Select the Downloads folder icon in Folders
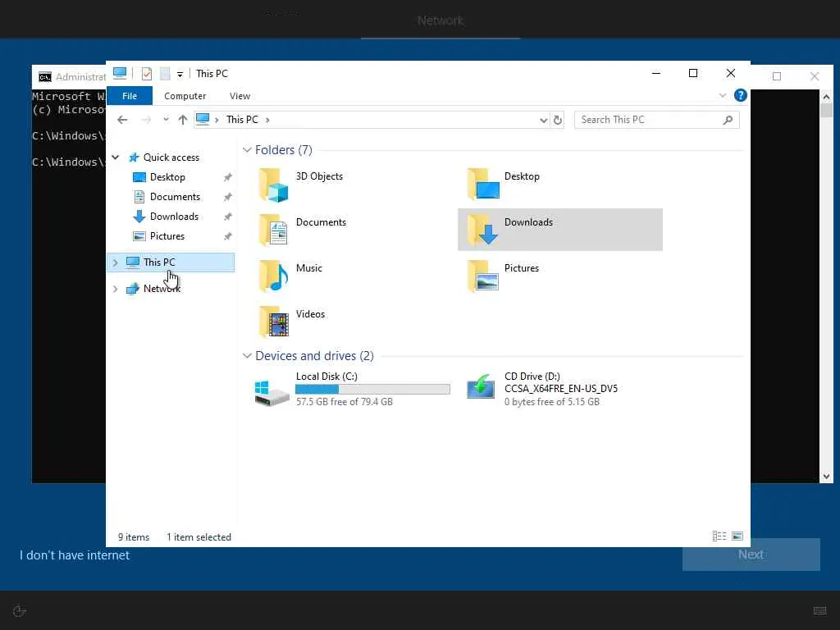This screenshot has height=630, width=840. [x=482, y=230]
